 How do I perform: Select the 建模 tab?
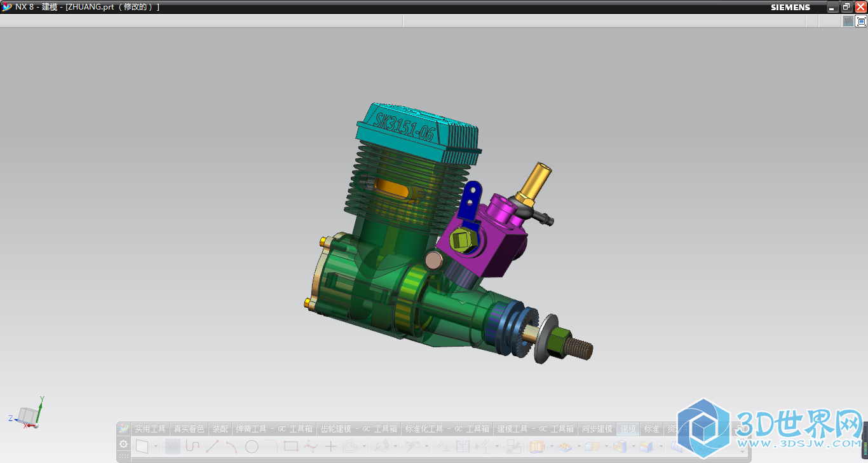[x=628, y=429]
